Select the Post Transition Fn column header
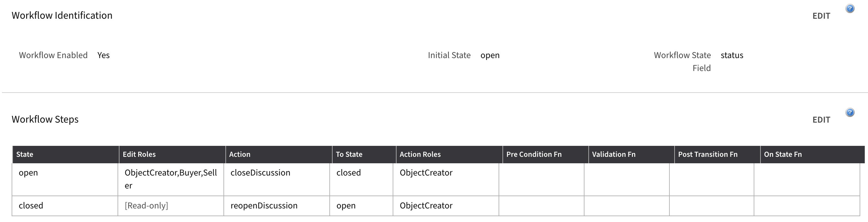The width and height of the screenshot is (868, 222). 718,154
